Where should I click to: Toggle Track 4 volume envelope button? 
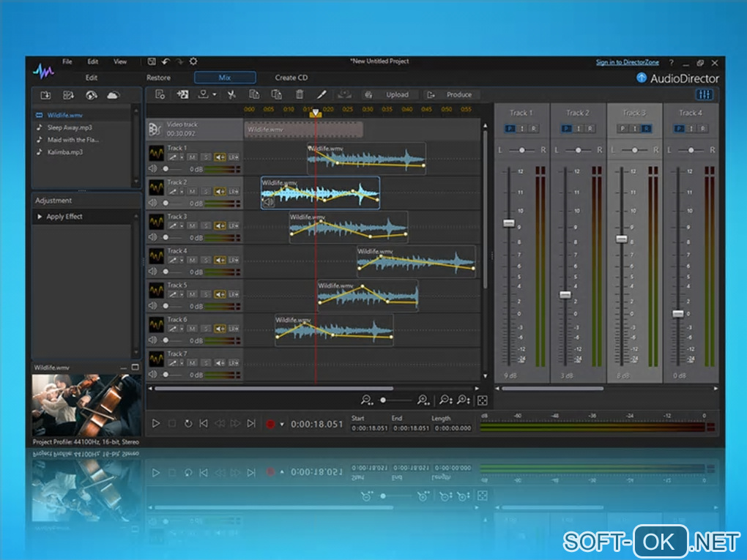pyautogui.click(x=220, y=260)
